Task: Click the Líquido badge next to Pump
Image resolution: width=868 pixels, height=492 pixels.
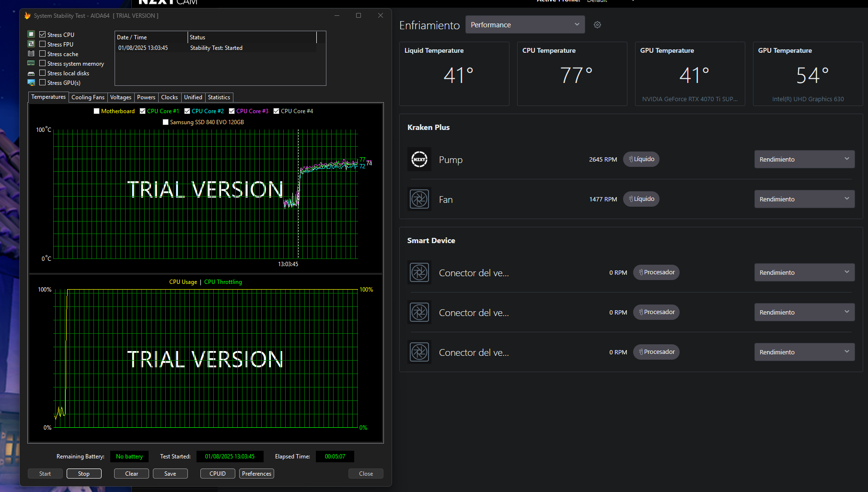Action: click(641, 159)
